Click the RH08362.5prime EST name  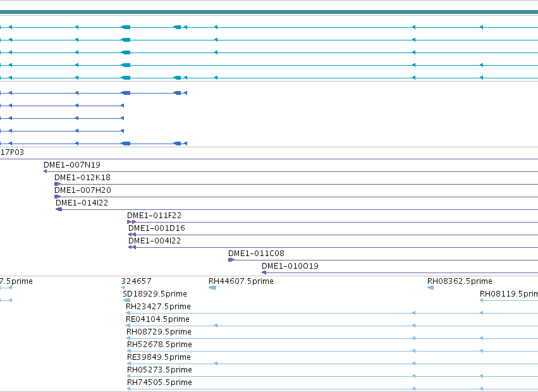[460, 281]
